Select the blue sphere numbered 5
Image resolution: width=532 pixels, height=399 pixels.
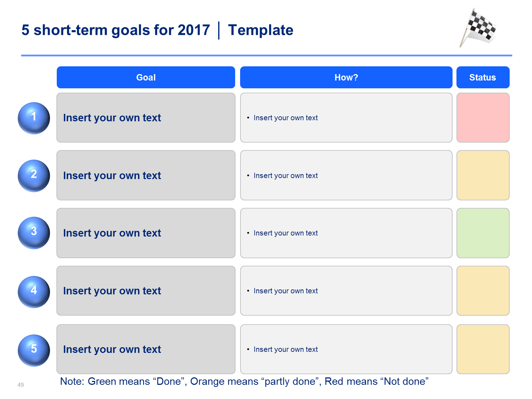34,350
